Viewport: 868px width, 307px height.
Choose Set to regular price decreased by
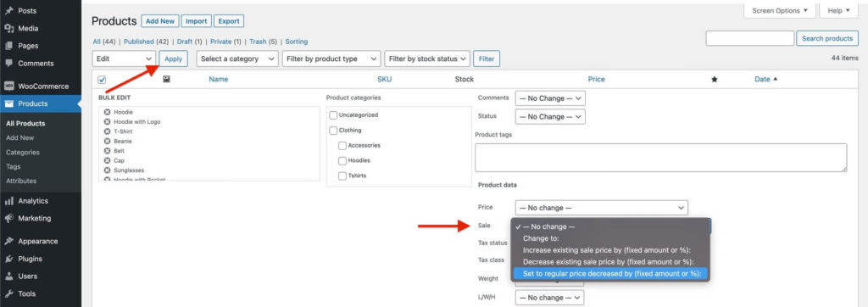610,274
